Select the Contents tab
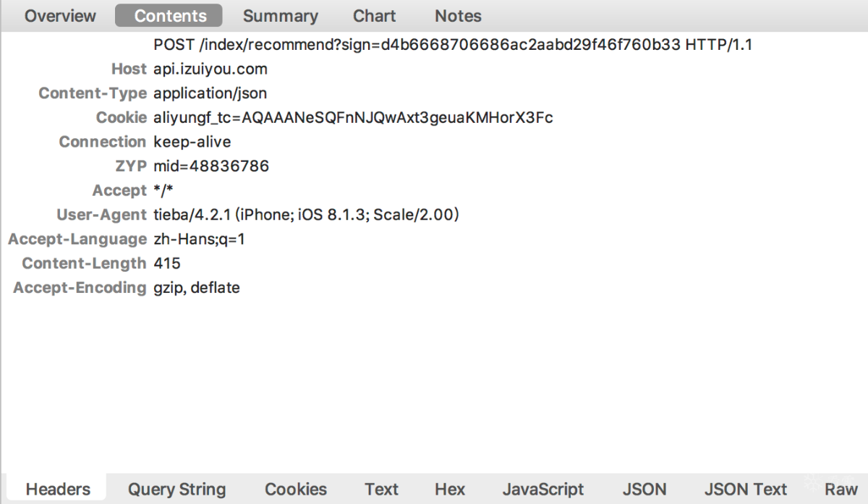The width and height of the screenshot is (868, 504). click(169, 15)
